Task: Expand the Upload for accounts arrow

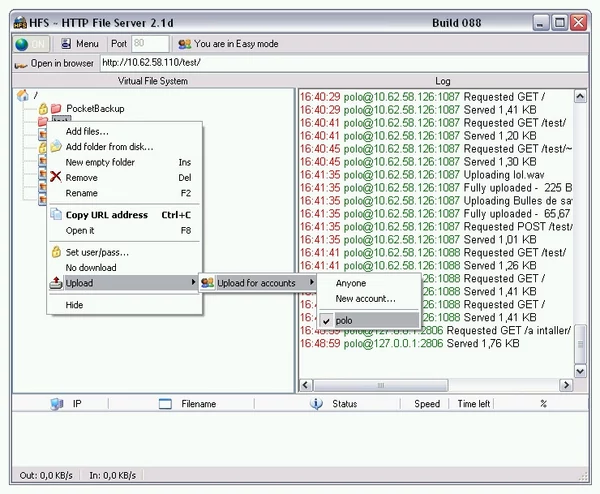Action: click(312, 282)
